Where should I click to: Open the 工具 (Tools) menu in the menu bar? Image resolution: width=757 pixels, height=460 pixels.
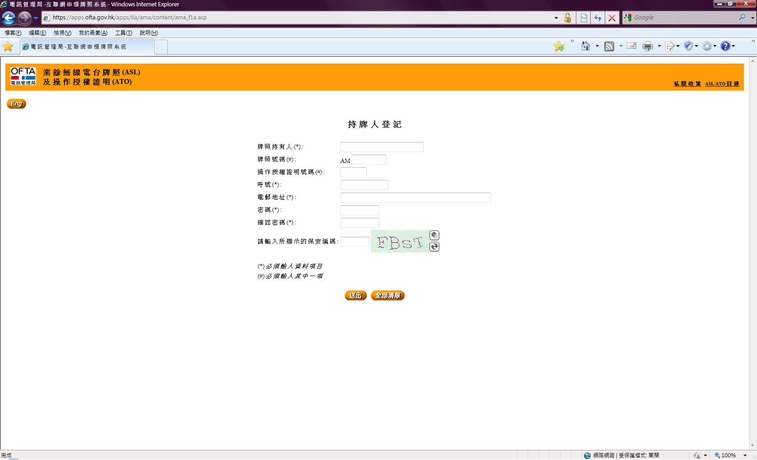coord(123,33)
